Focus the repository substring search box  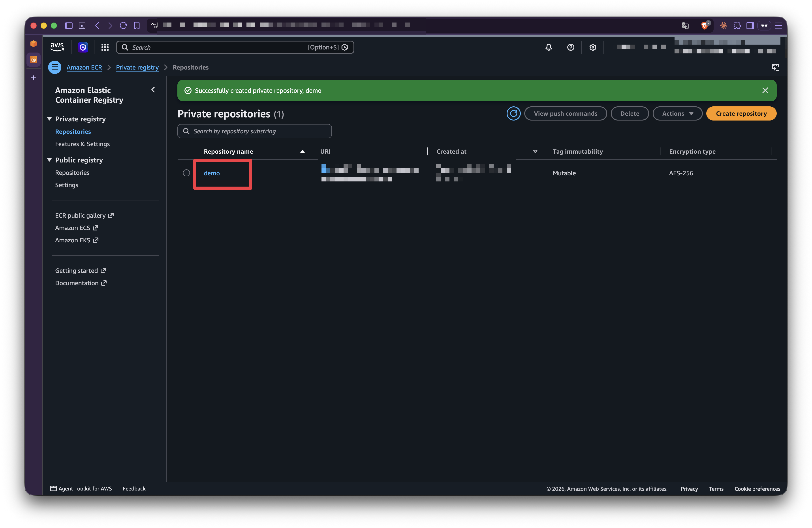(x=254, y=131)
